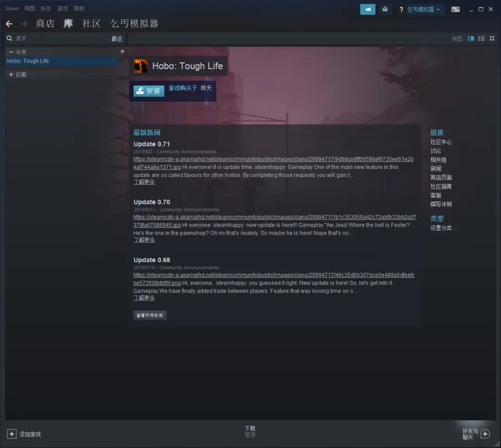This screenshot has height=448, width=501.
Task: Open the 游戏 menu
Action: click(63, 9)
